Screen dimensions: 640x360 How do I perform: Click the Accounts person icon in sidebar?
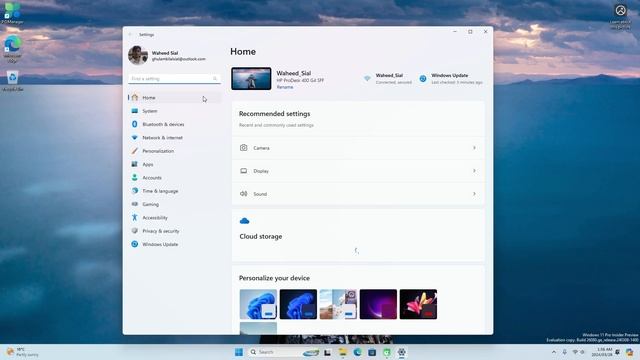135,178
